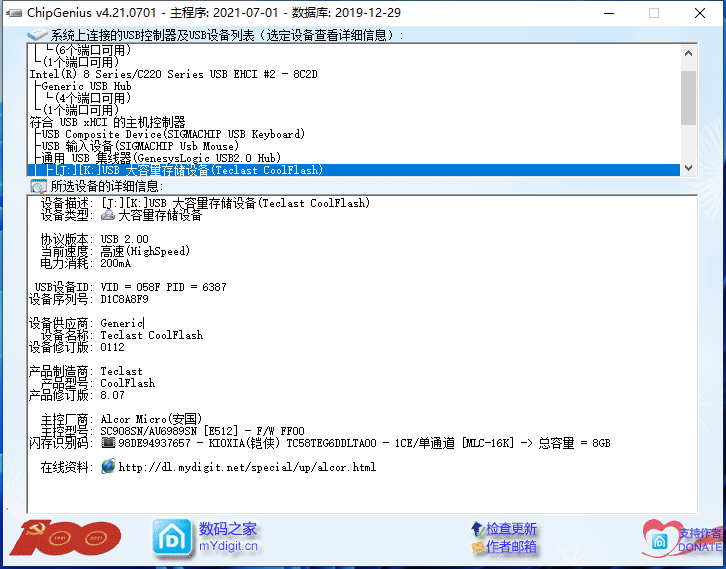Click the protocol version USB 2.00 value
This screenshot has width=726, height=569.
(125, 239)
